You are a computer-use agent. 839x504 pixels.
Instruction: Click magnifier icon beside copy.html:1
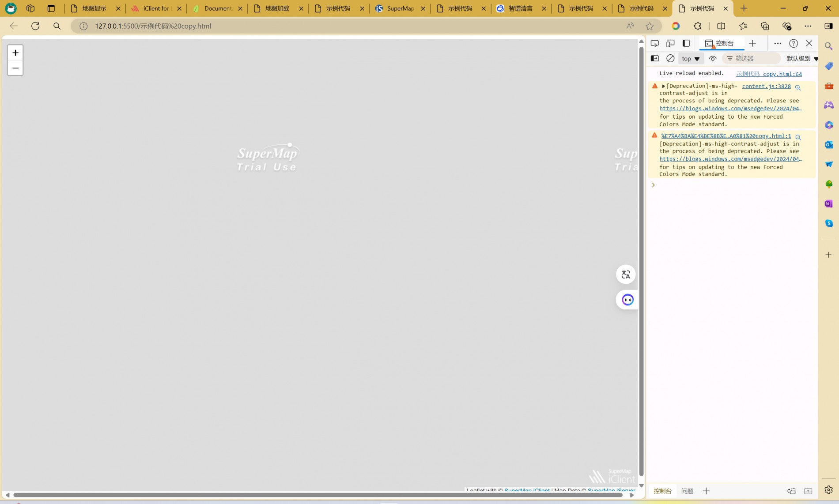tap(798, 137)
